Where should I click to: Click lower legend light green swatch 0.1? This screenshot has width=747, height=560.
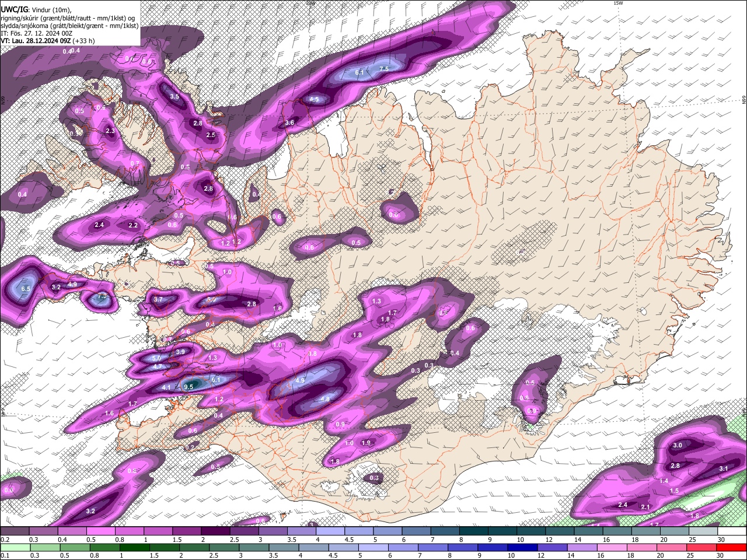click(16, 548)
